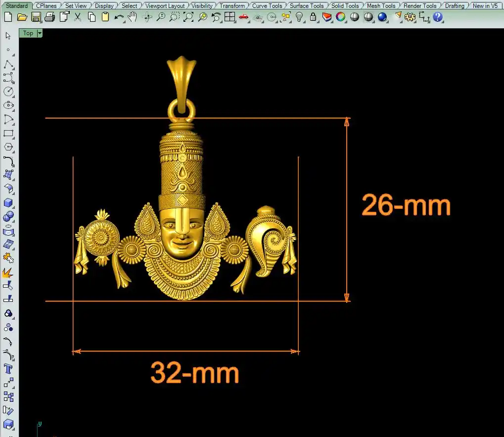Open the Layers panel icon
Screen dimensions: 504x437
pyautogui.click(x=326, y=17)
